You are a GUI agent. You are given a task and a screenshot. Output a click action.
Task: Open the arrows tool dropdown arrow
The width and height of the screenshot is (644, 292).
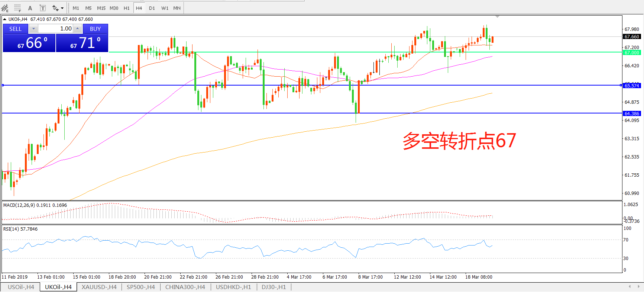click(62, 8)
